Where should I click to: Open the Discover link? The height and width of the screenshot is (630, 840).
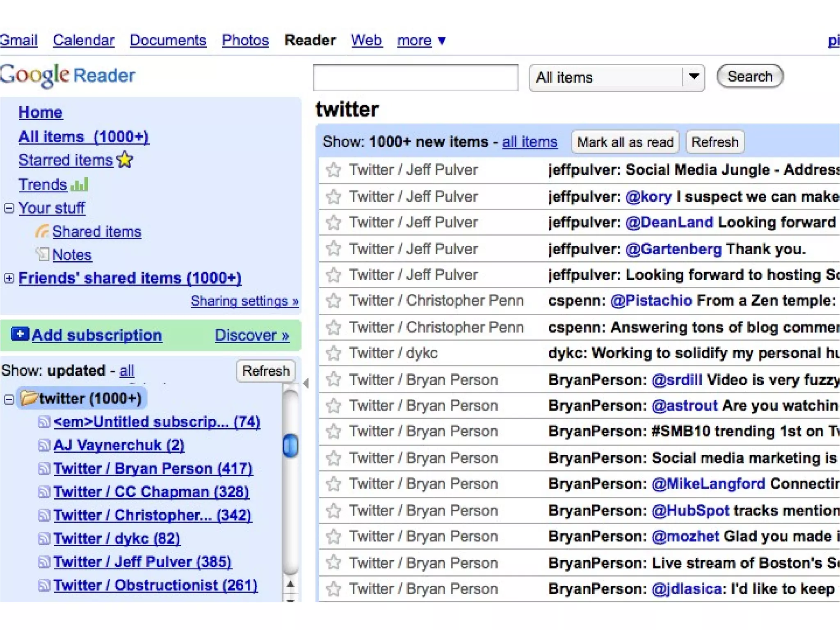[252, 335]
